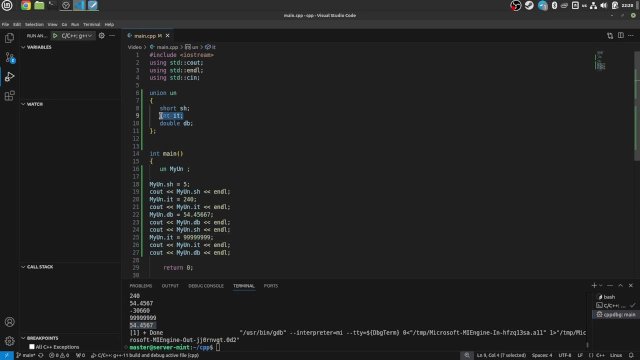Create a new terminal with plus icon
The width and height of the screenshot is (640, 360).
click(x=594, y=286)
